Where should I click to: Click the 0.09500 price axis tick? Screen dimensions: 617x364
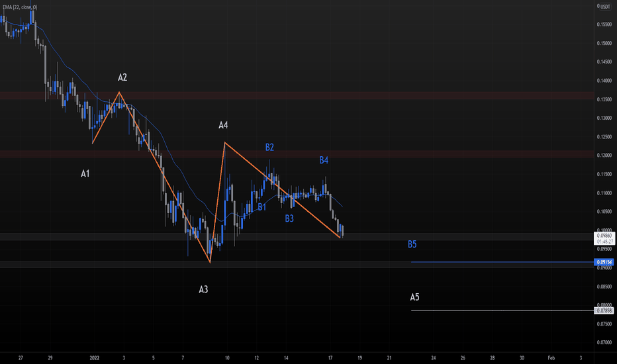pyautogui.click(x=604, y=249)
